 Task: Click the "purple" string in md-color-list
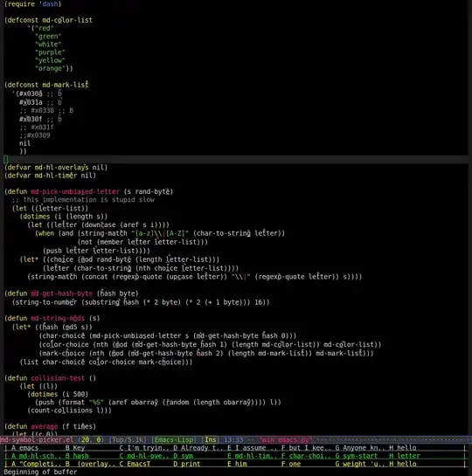point(50,52)
